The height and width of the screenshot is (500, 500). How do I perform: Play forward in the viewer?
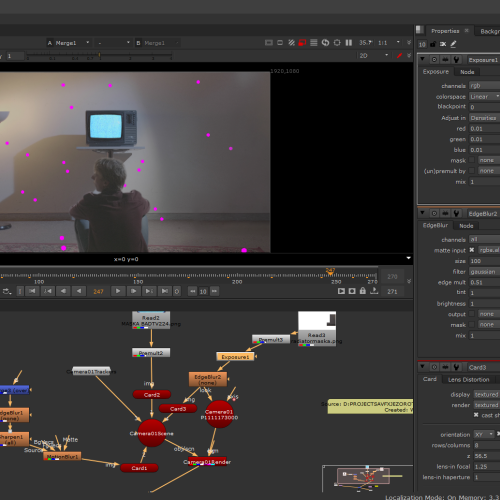pos(118,291)
